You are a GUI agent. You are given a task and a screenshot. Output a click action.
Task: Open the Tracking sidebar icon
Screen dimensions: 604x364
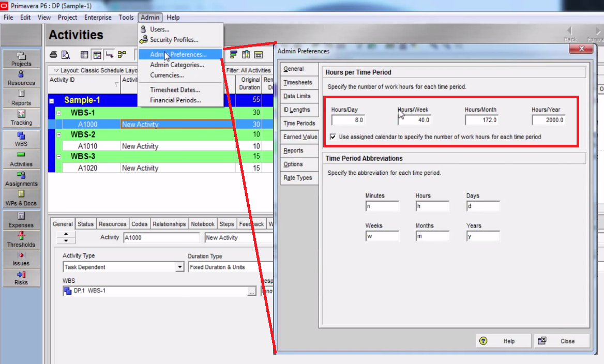(21, 118)
